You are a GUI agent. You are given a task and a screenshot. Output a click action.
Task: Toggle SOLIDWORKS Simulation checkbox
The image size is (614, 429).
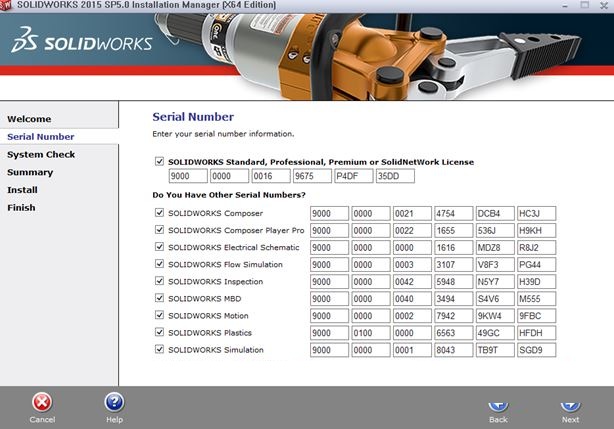(159, 349)
